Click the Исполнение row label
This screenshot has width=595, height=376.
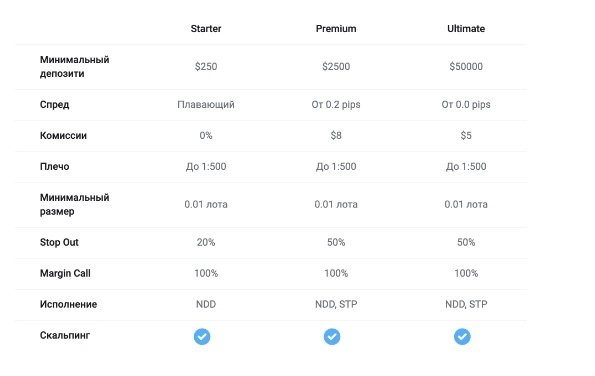coord(68,304)
